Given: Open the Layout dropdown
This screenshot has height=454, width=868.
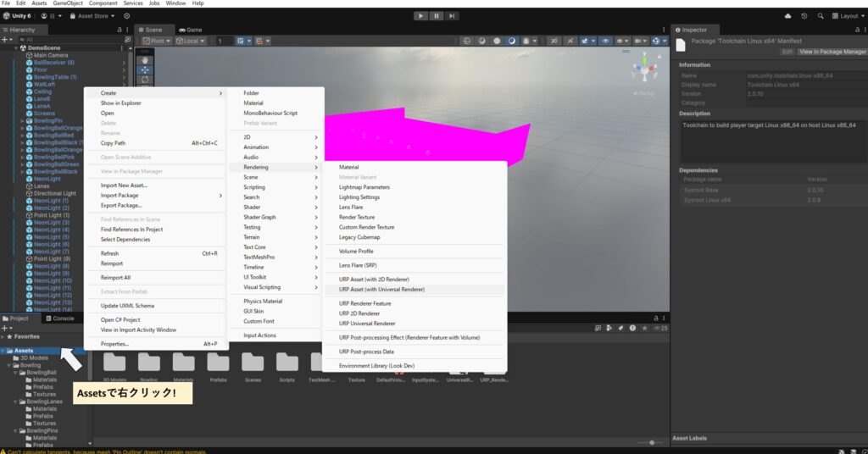Looking at the screenshot, I should 848,16.
